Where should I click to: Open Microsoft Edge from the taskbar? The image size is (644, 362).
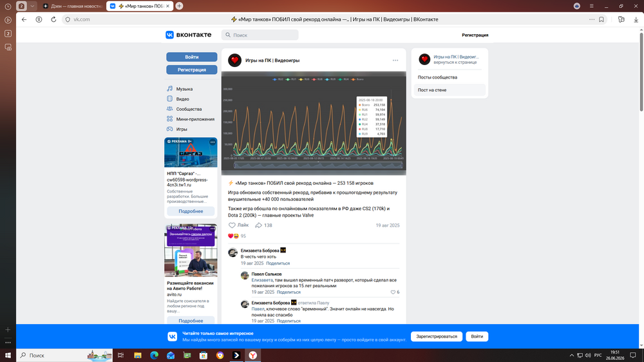[154, 355]
